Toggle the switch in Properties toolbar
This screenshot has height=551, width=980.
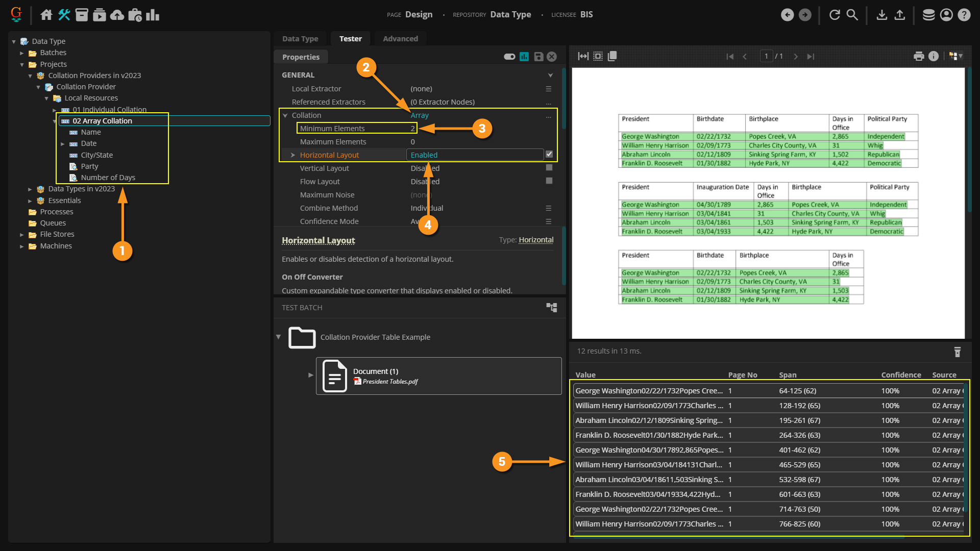[x=509, y=57]
